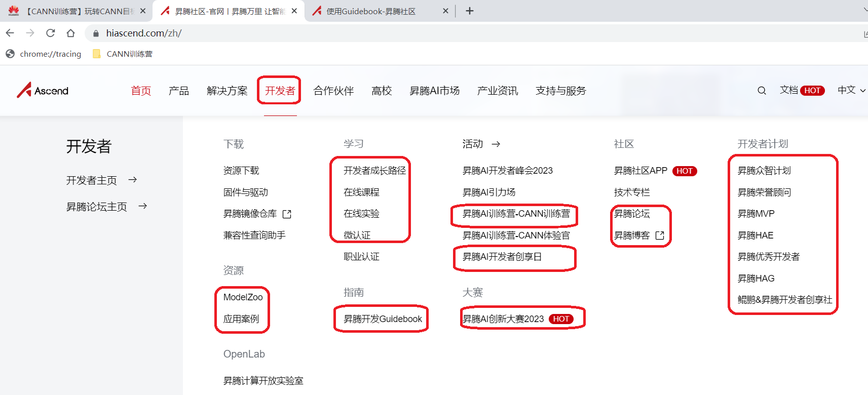This screenshot has height=395, width=868.
Task: Open 昇腾AI训练营-CANN体验官 link
Action: pyautogui.click(x=516, y=235)
